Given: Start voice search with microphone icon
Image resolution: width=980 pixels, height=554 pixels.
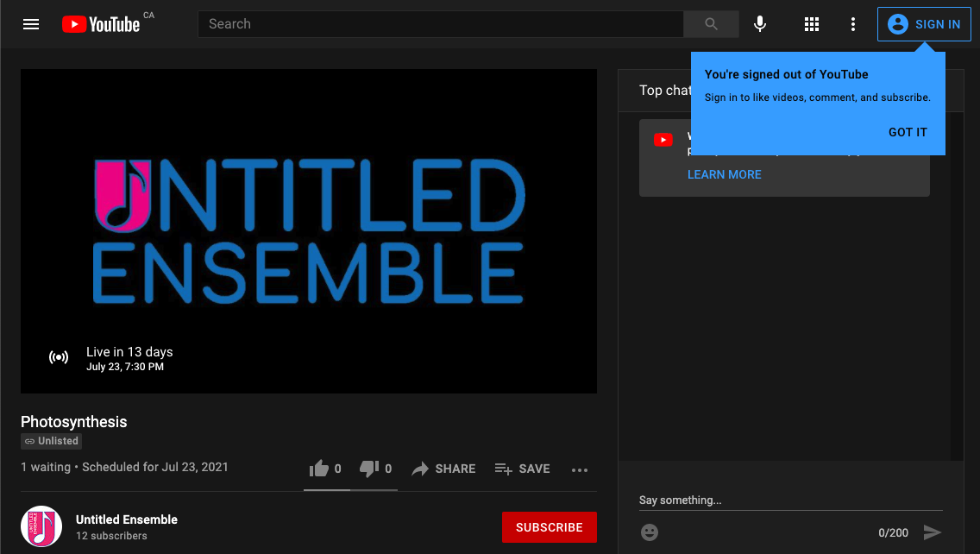Looking at the screenshot, I should [760, 24].
